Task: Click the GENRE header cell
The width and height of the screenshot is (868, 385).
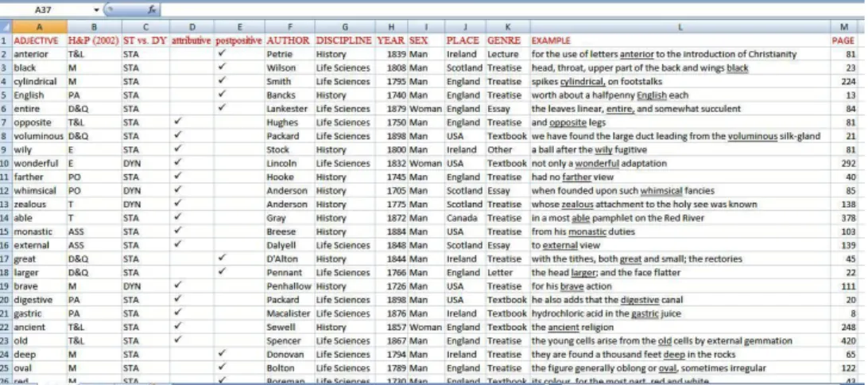Action: click(508, 41)
